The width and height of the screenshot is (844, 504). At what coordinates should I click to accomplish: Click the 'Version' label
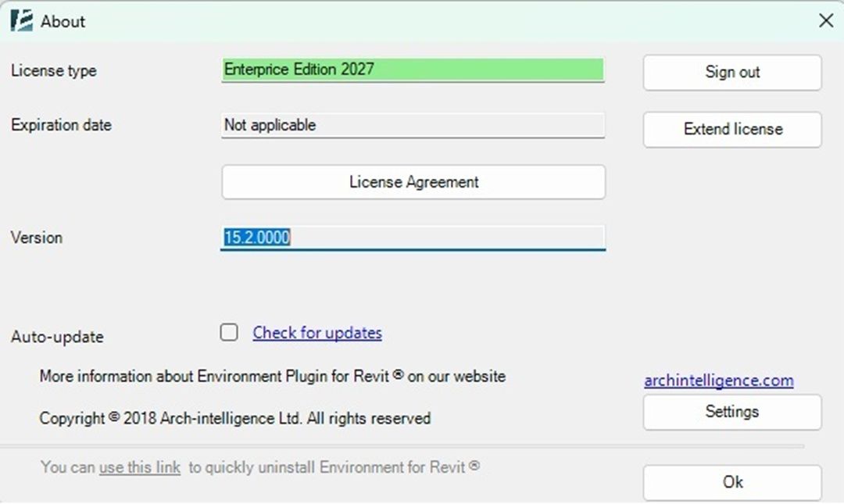[x=37, y=238]
